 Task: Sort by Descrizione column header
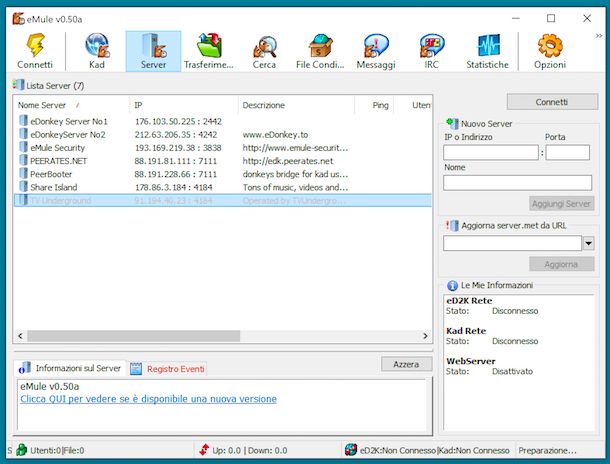[296, 105]
